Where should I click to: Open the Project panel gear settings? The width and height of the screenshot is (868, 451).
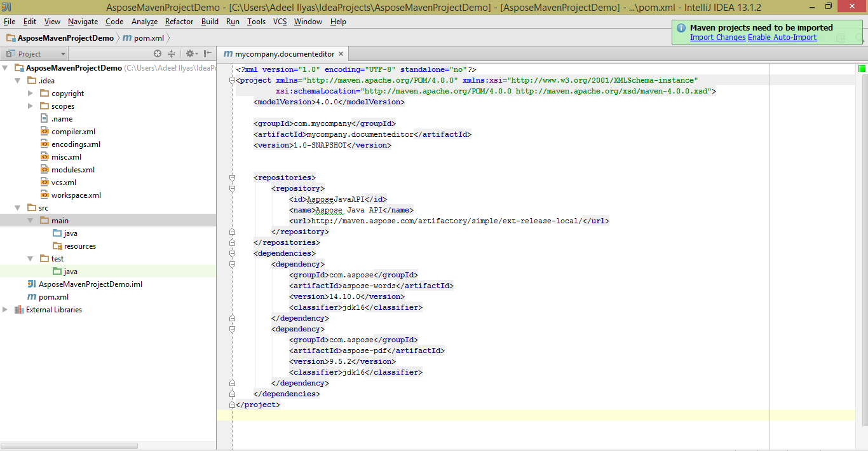pyautogui.click(x=190, y=54)
